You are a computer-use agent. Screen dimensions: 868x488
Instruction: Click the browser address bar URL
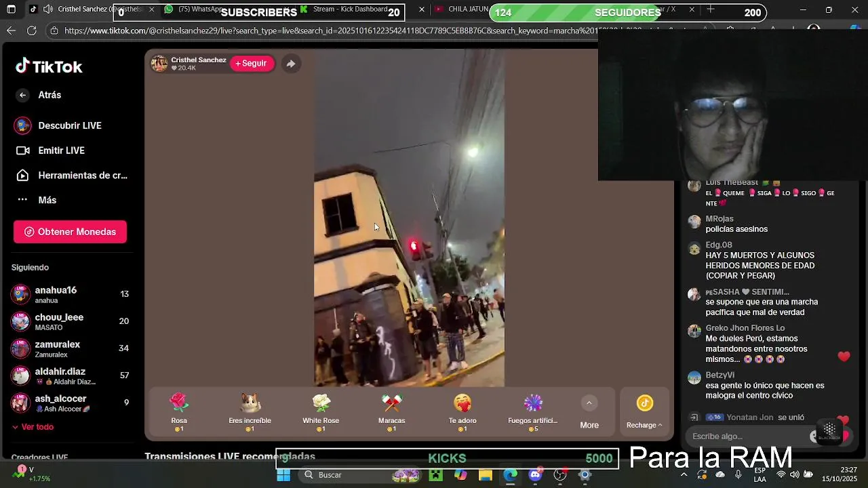click(325, 30)
